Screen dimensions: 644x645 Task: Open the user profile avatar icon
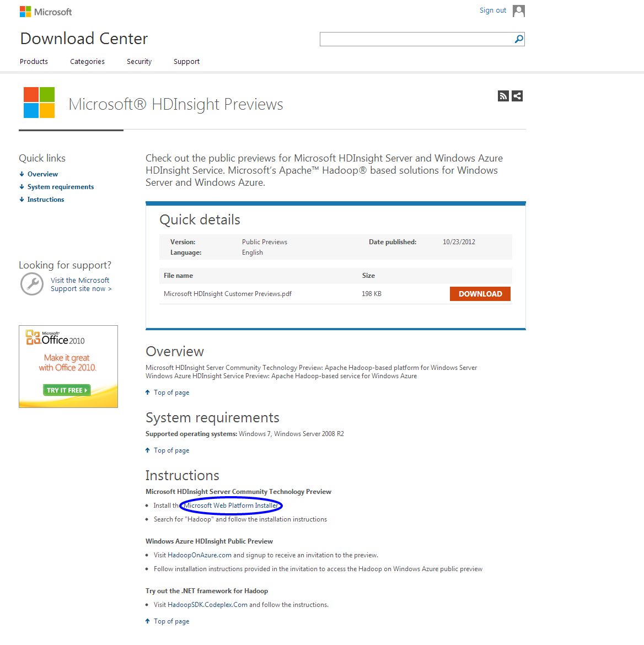coord(518,11)
